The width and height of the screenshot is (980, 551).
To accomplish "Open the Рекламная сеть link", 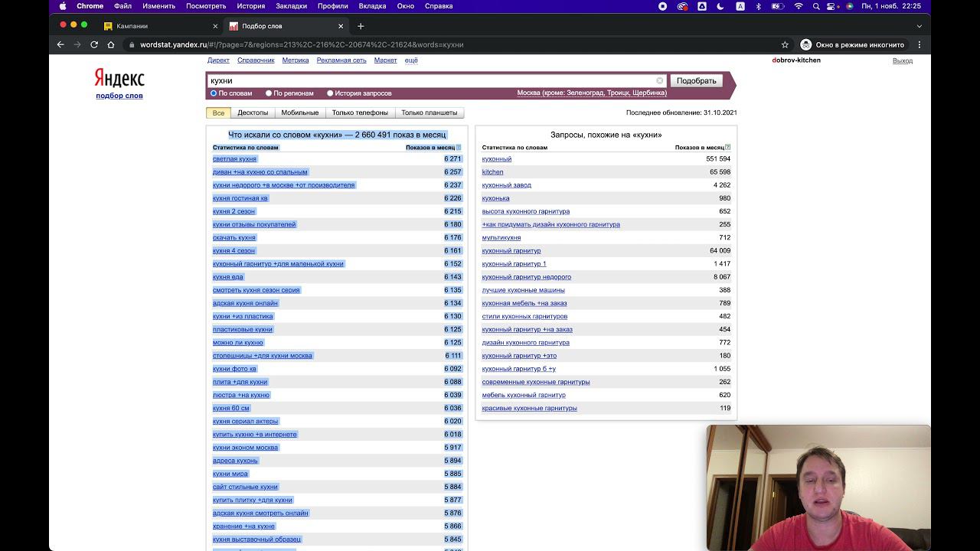I will point(341,60).
